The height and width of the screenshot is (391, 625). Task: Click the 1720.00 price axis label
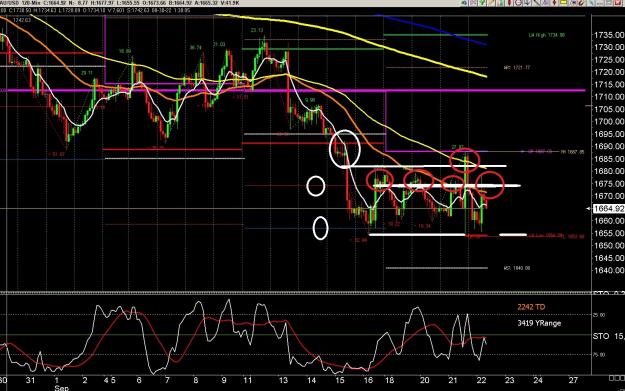pos(609,72)
